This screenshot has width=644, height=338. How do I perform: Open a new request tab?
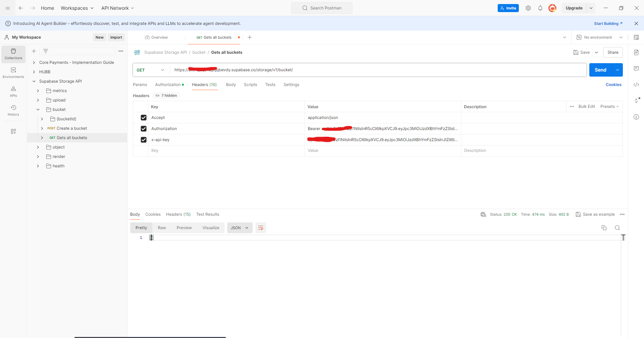250,37
